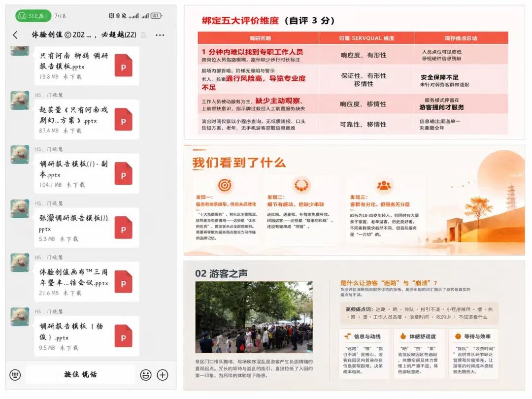Open PPT icon of 体验创值画布三周年 file

click(123, 282)
